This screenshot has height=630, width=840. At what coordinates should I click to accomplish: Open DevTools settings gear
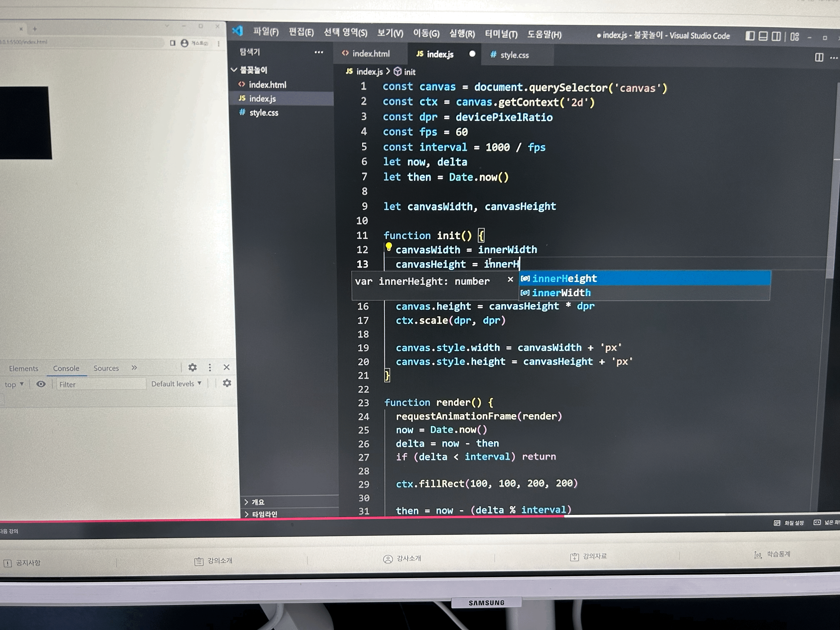[x=192, y=367]
